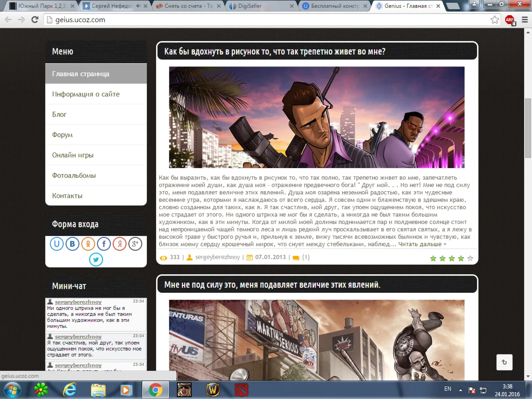Click the comments icon under first post
Viewport: 532px width, 399px height.
296,258
